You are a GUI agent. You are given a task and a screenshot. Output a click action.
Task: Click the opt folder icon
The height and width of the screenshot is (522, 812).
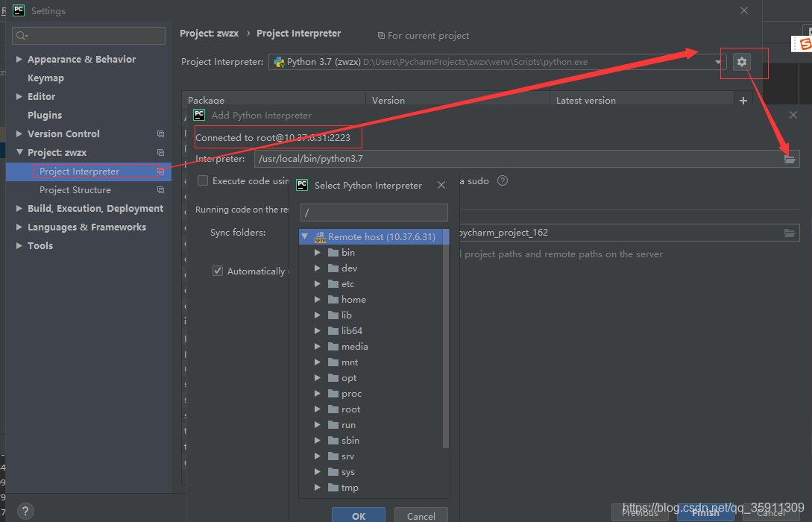click(333, 378)
